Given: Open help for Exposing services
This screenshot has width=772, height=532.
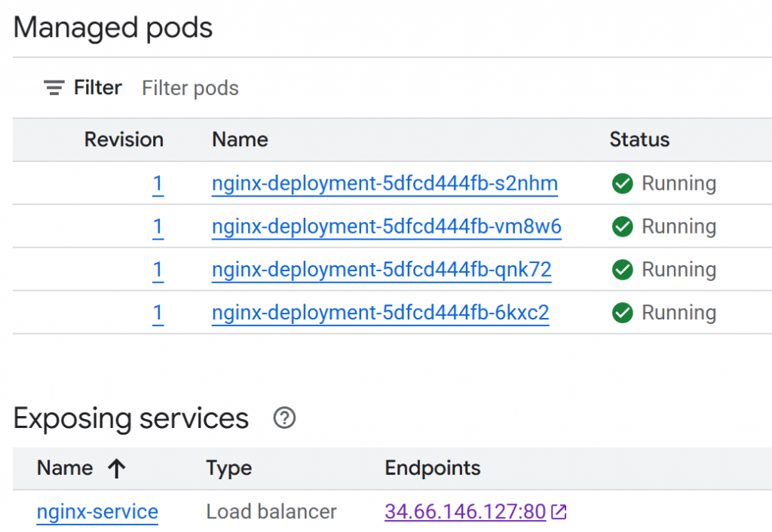Looking at the screenshot, I should (x=284, y=418).
